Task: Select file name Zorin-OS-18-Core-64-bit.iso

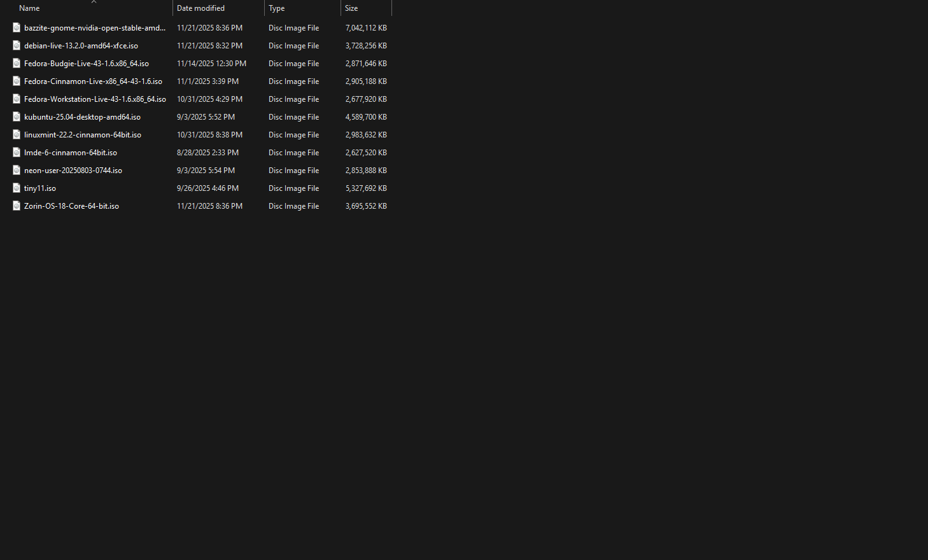Action: click(x=71, y=206)
